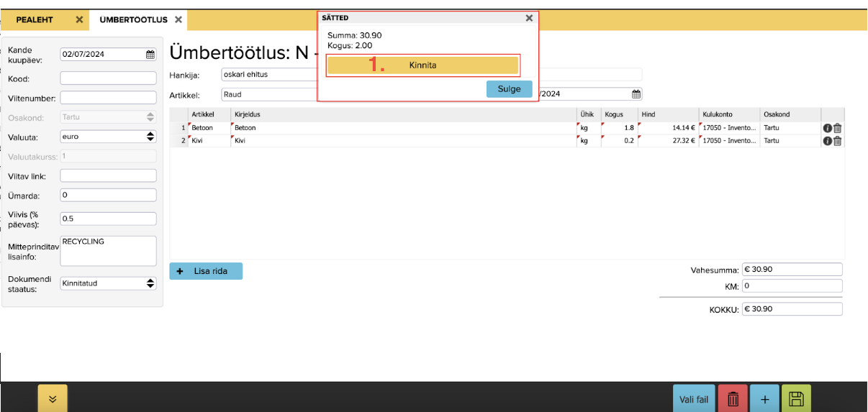Screen dimensions: 868x412
Task: Click the Vali fail button
Action: point(694,398)
